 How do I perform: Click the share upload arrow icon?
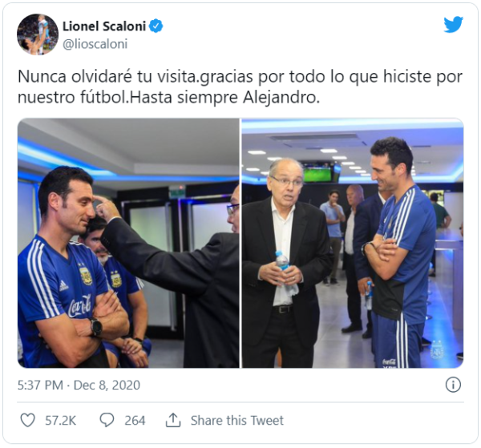pos(173,420)
